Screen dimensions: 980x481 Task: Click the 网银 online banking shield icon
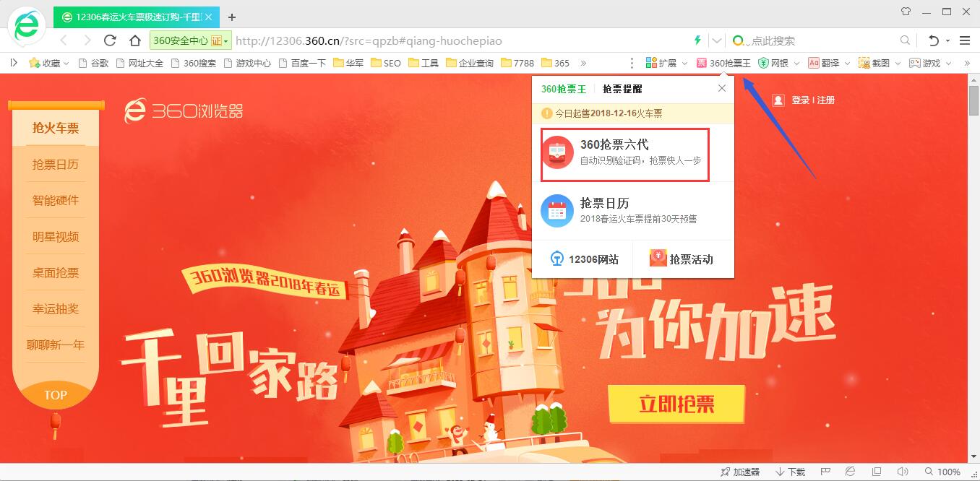click(764, 63)
